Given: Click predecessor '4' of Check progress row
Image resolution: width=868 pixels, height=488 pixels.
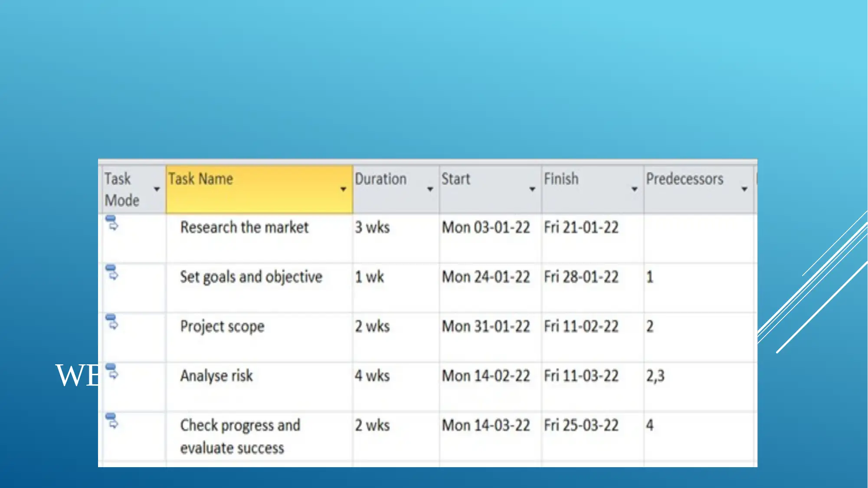Looking at the screenshot, I should [x=650, y=425].
